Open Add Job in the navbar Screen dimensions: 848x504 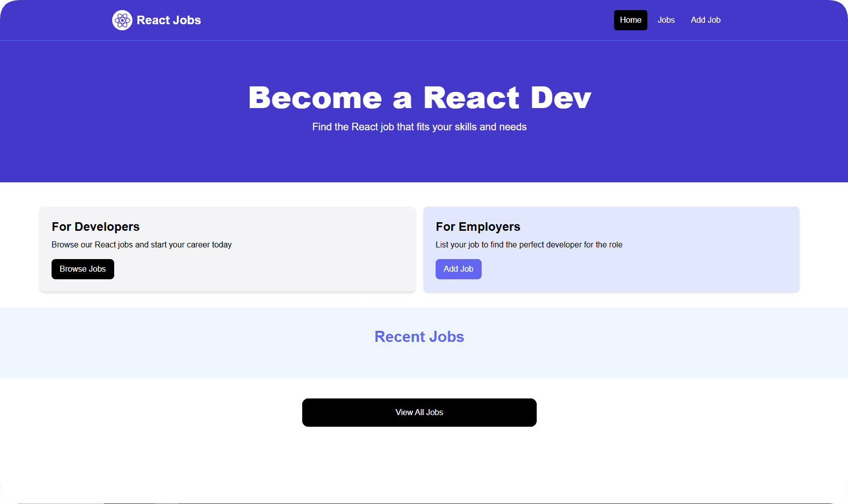coord(705,20)
